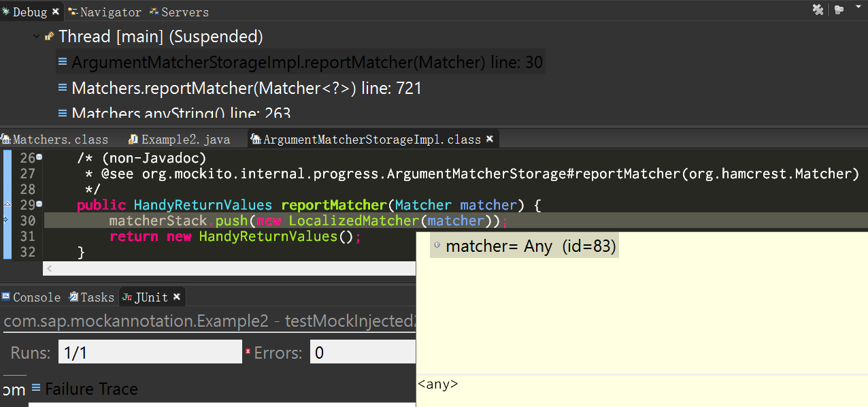Click the <any> detail text in popup
The height and width of the screenshot is (407, 868).
point(437,385)
